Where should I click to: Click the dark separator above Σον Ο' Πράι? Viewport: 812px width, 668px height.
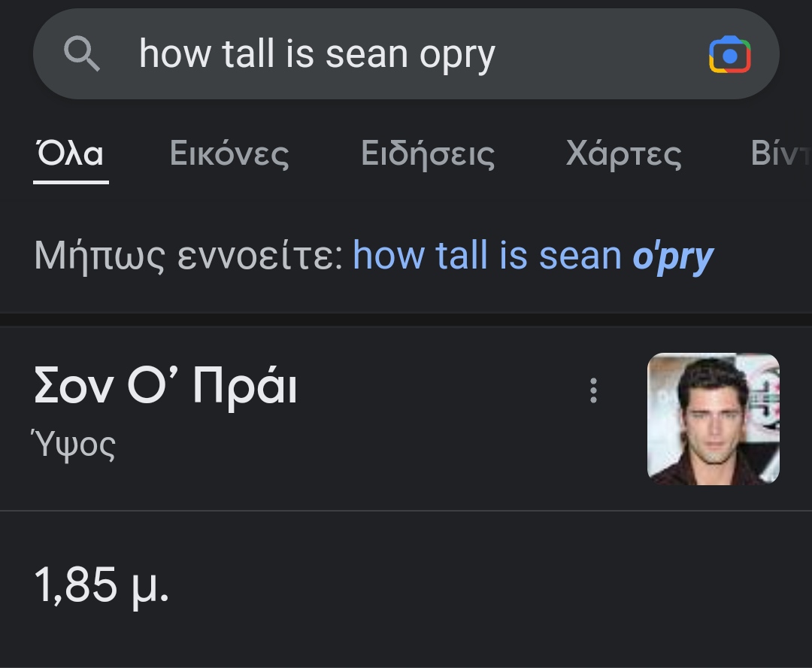click(406, 320)
